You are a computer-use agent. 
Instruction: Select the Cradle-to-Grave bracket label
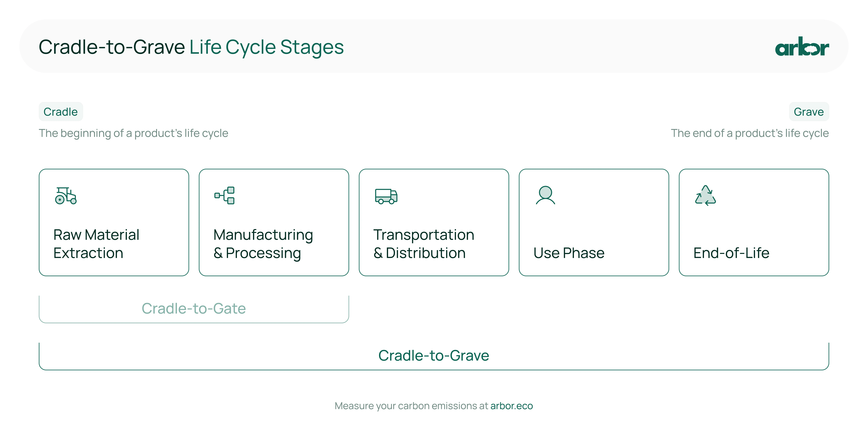pos(434,355)
